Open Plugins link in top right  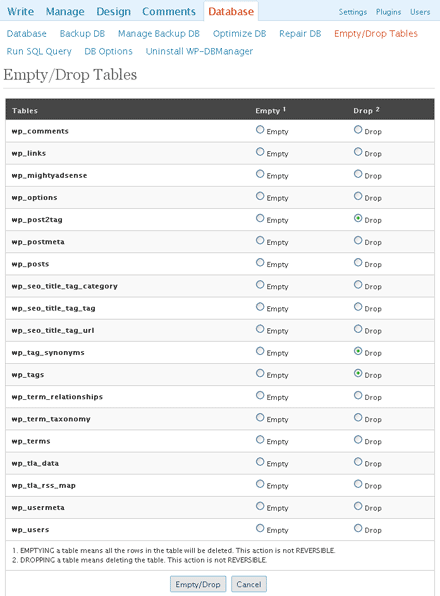[x=388, y=12]
